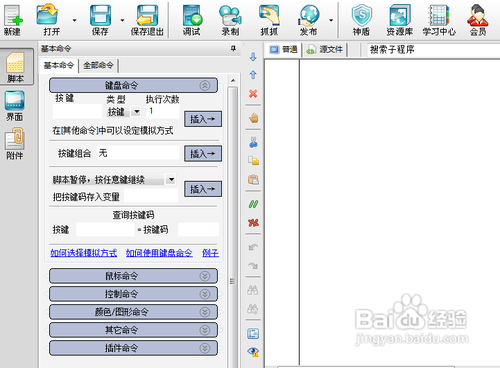Click 保存退出 save and exit icon
500x368 pixels.
click(147, 19)
